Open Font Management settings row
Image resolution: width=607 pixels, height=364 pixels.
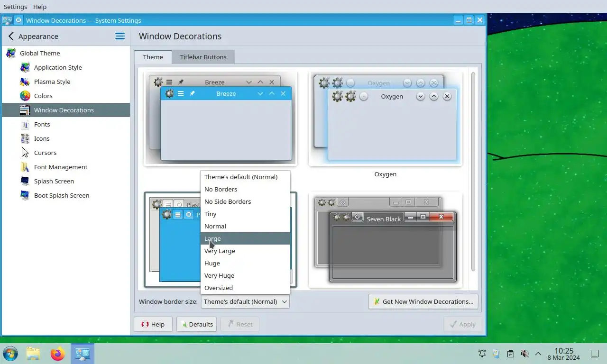tap(66, 167)
